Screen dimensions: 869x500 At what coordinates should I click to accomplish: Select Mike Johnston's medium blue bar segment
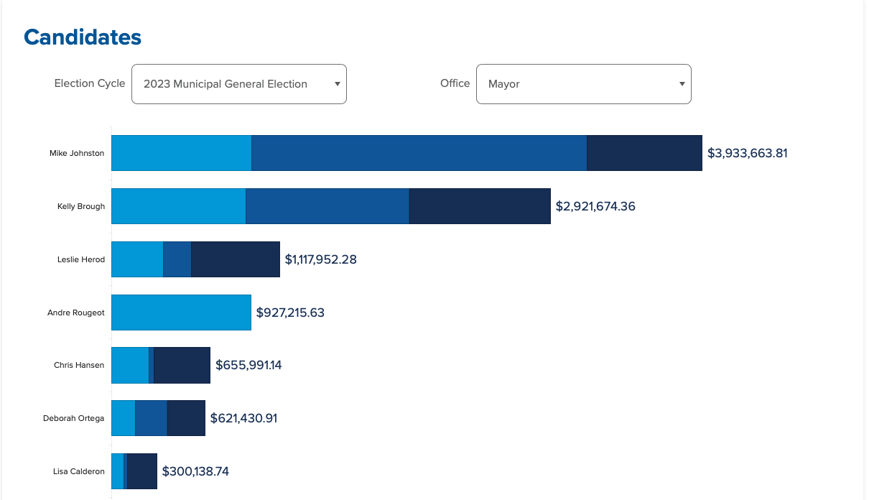pos(418,153)
